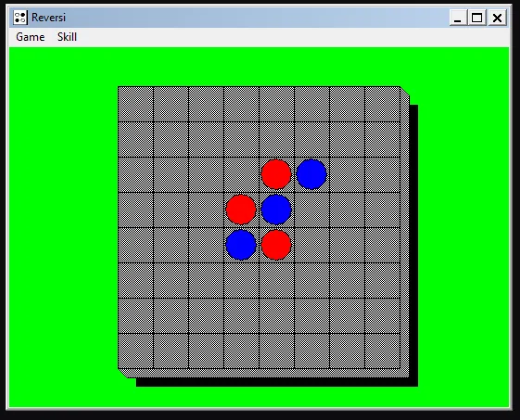Click the square directly above the topmost blue piece
This screenshot has width=520, height=420.
(x=312, y=139)
